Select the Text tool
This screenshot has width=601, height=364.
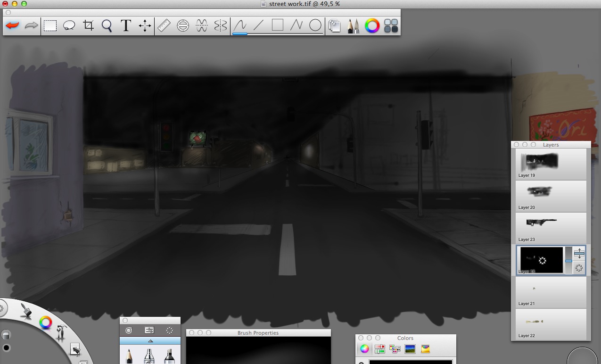coord(126,25)
